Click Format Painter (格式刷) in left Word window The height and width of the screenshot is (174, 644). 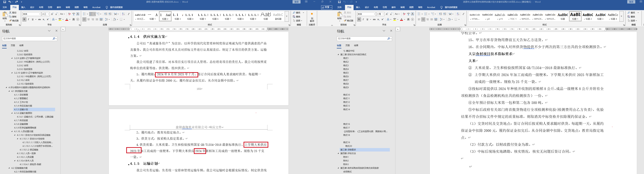coord(14,21)
